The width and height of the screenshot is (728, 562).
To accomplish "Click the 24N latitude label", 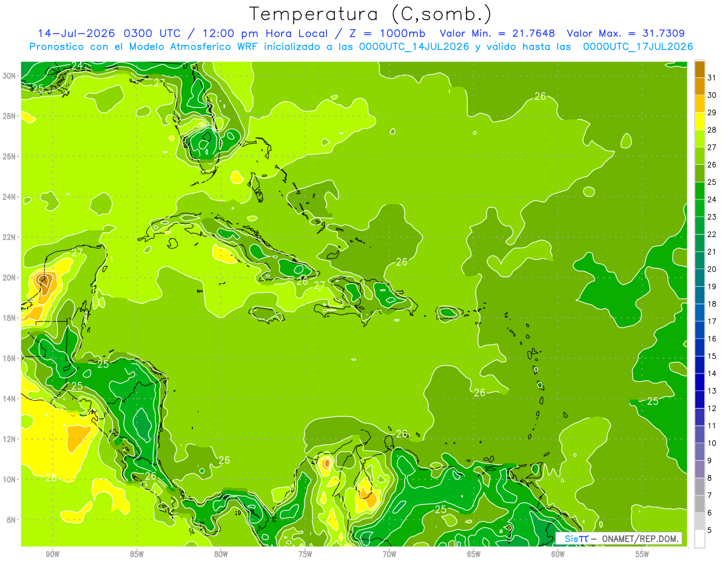I will [9, 197].
